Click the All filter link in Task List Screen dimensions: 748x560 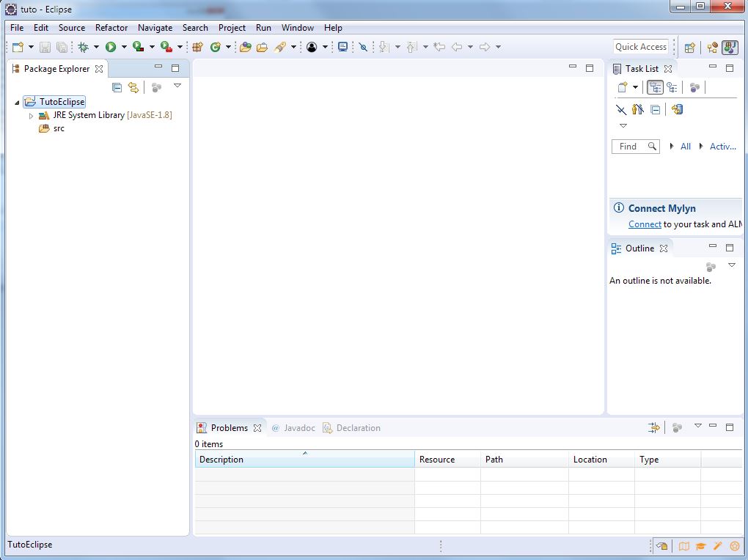(685, 147)
